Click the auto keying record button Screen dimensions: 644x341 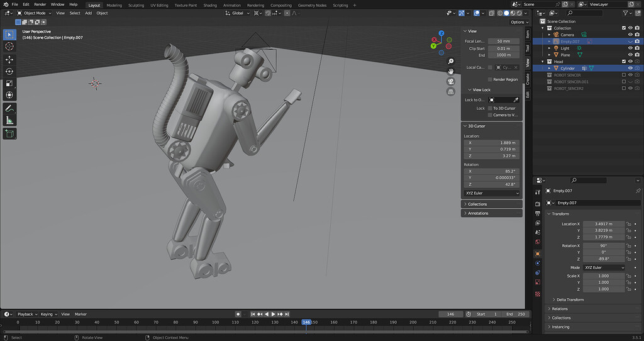238,315
